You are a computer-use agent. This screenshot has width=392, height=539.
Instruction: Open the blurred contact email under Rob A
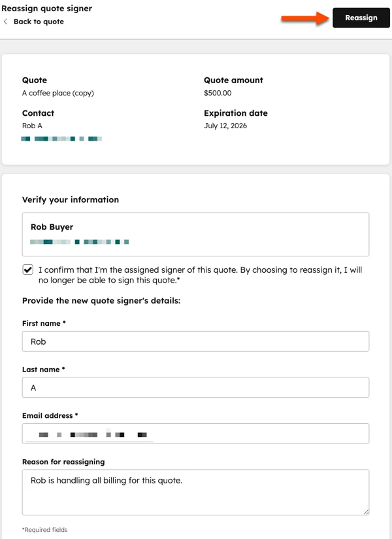click(61, 139)
